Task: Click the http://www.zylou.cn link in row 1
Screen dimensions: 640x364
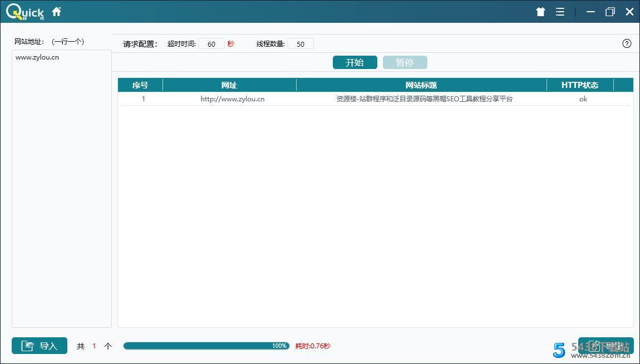Action: click(x=232, y=99)
